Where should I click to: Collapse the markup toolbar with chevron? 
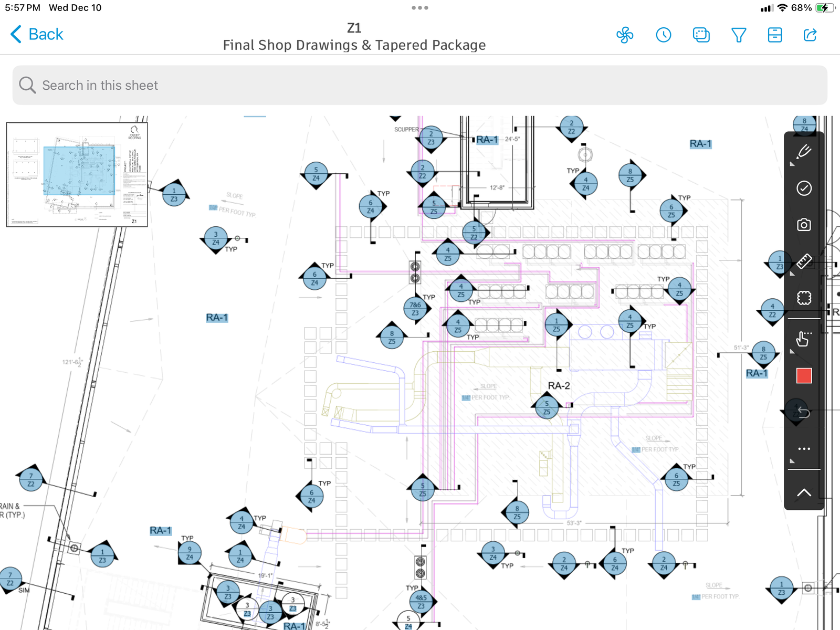click(804, 492)
